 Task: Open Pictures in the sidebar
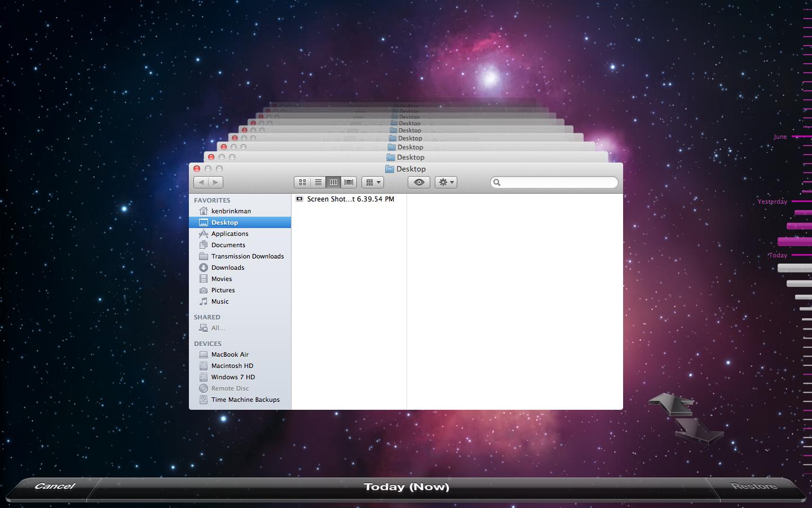pyautogui.click(x=240, y=290)
